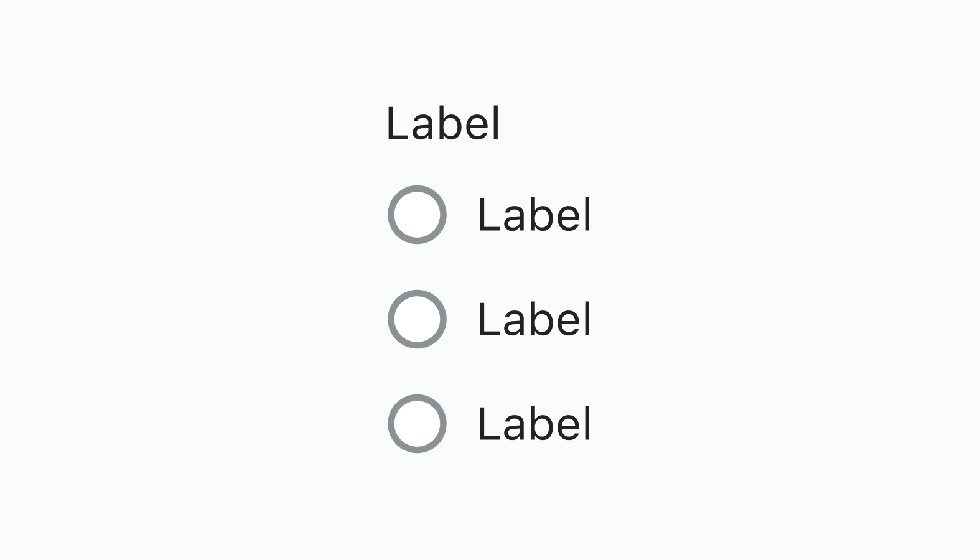Select the second radio button
The height and width of the screenshot is (560, 980).
pyautogui.click(x=417, y=319)
